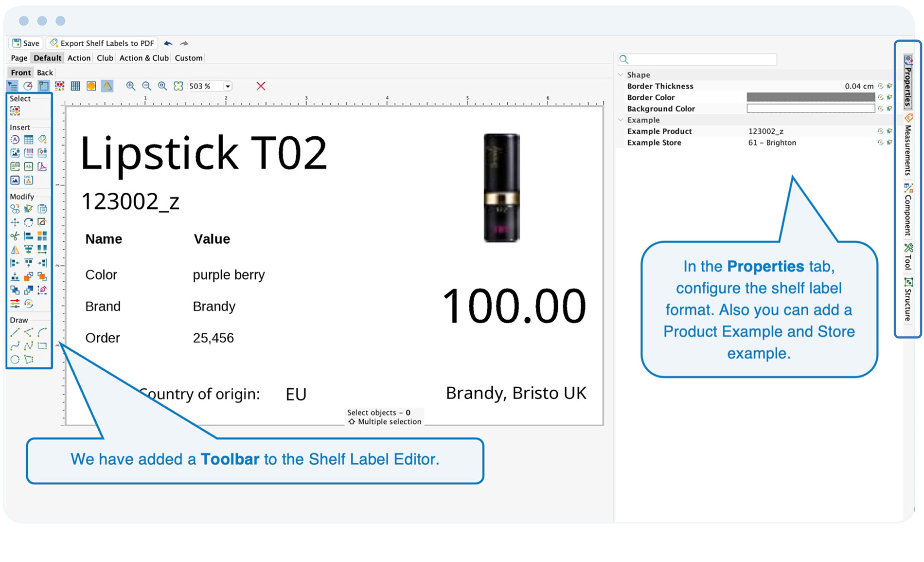Open the Back side tab

tap(45, 73)
